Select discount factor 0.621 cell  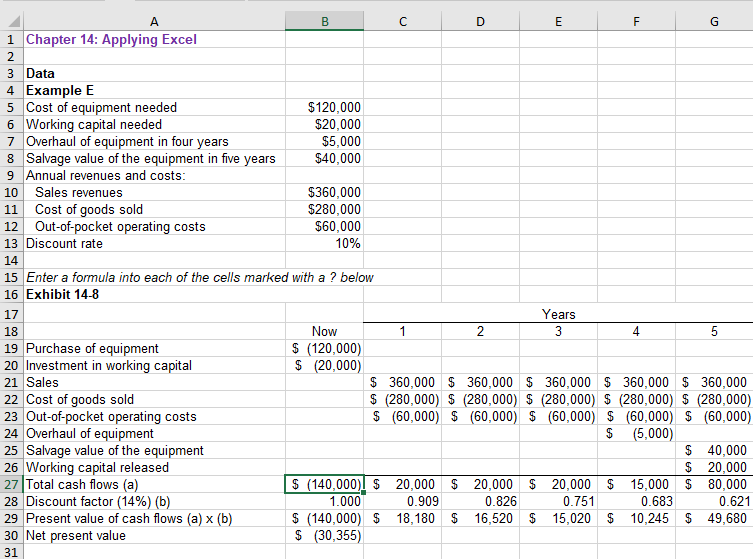(x=714, y=501)
